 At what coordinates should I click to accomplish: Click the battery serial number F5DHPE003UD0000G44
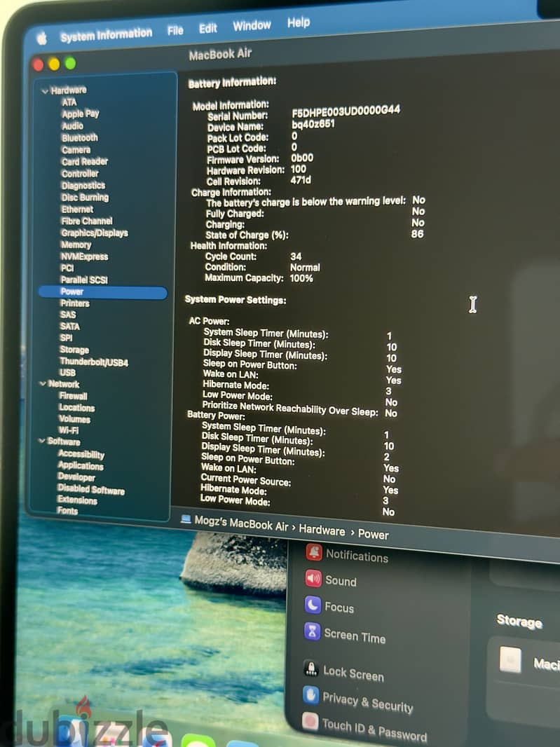pos(346,111)
